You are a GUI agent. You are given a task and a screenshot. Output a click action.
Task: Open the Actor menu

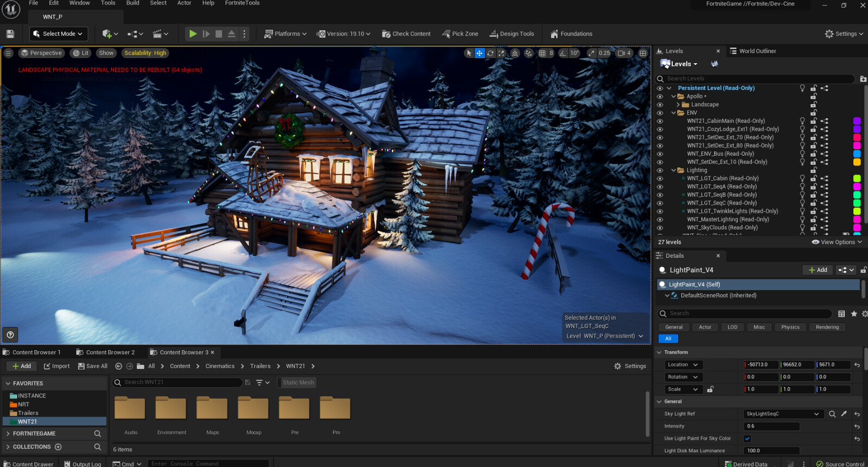pyautogui.click(x=184, y=3)
